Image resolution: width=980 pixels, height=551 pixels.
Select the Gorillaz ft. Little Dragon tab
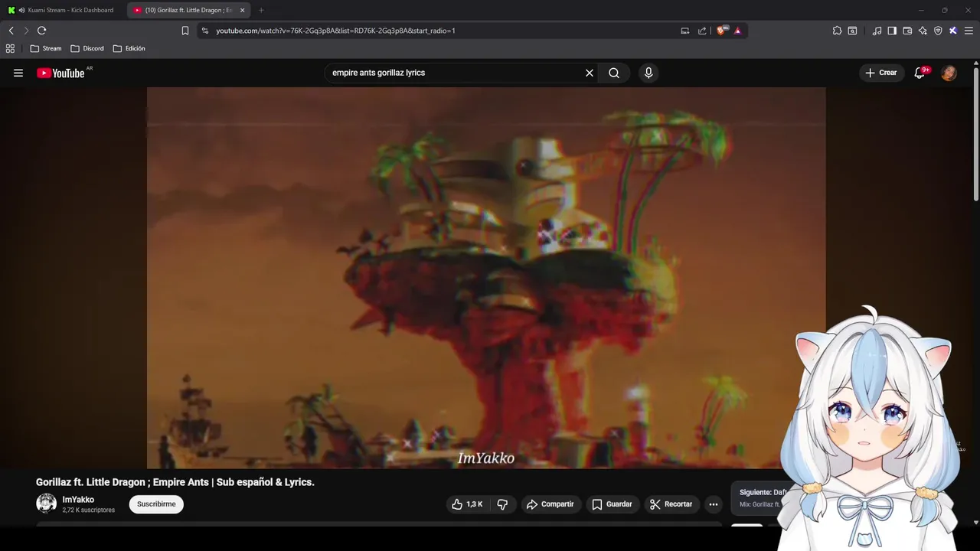point(187,10)
